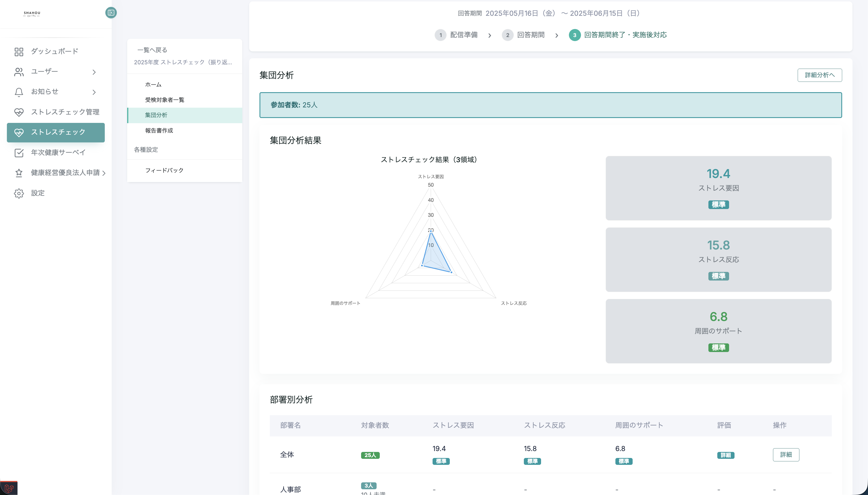This screenshot has height=495, width=868.
Task: Click the 15.8 ストレス反応 score card
Action: point(718,259)
